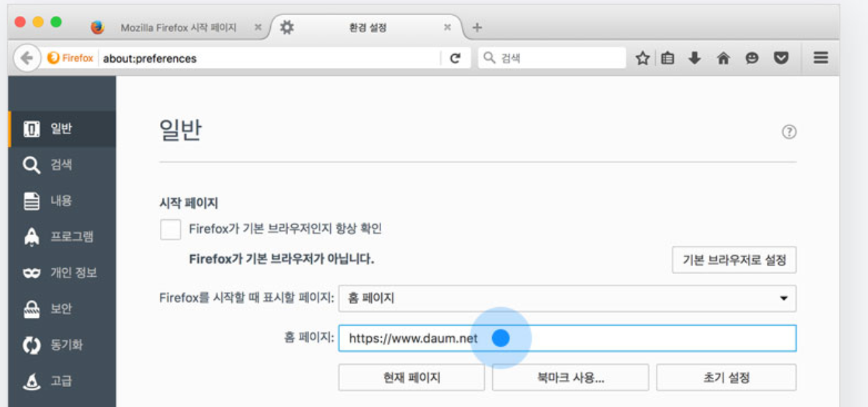Open 검색 settings in sidebar

tap(62, 165)
